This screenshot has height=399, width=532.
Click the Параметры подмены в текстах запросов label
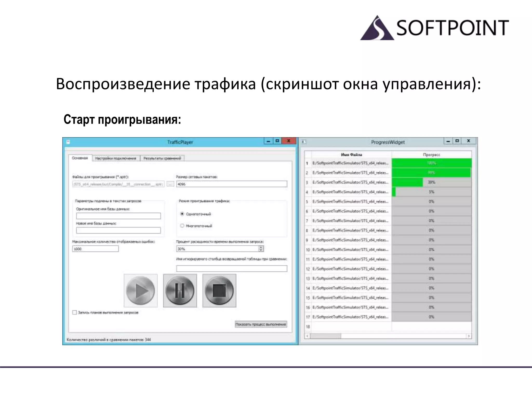(x=108, y=201)
